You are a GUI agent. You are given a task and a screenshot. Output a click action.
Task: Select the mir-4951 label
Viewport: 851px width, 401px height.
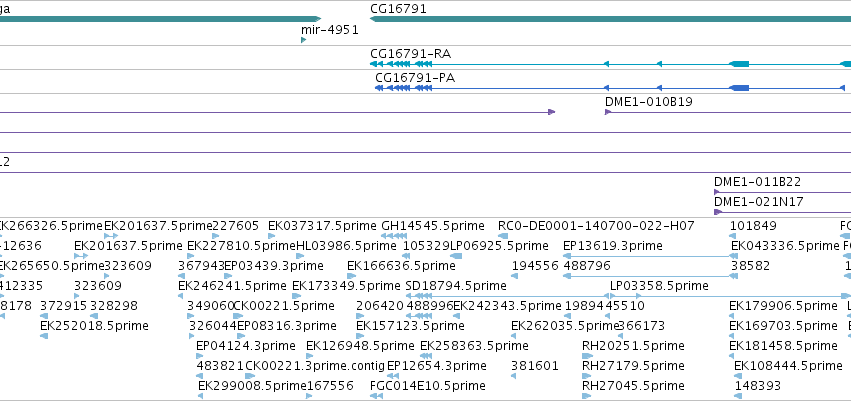330,30
